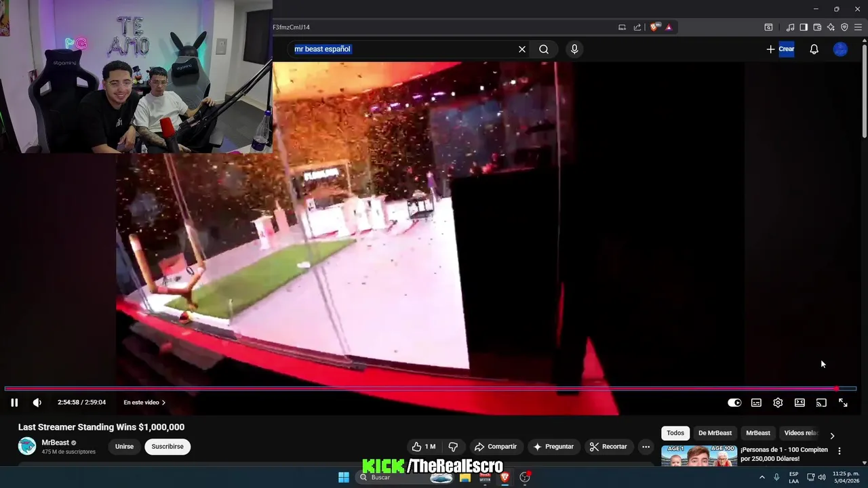Open the Crear create button
The height and width of the screenshot is (488, 868).
tap(780, 49)
